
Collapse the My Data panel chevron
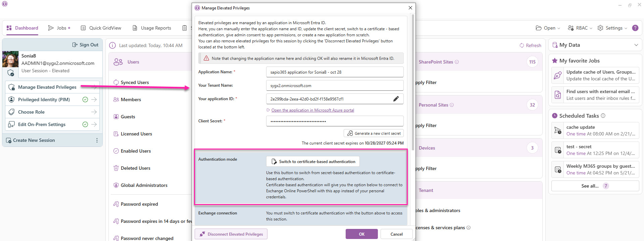click(x=636, y=45)
